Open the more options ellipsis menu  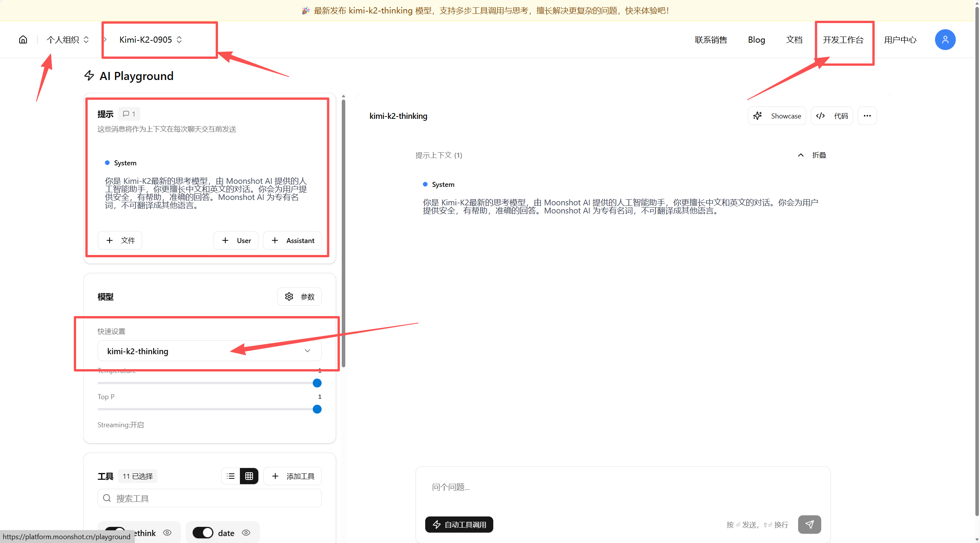[867, 115]
